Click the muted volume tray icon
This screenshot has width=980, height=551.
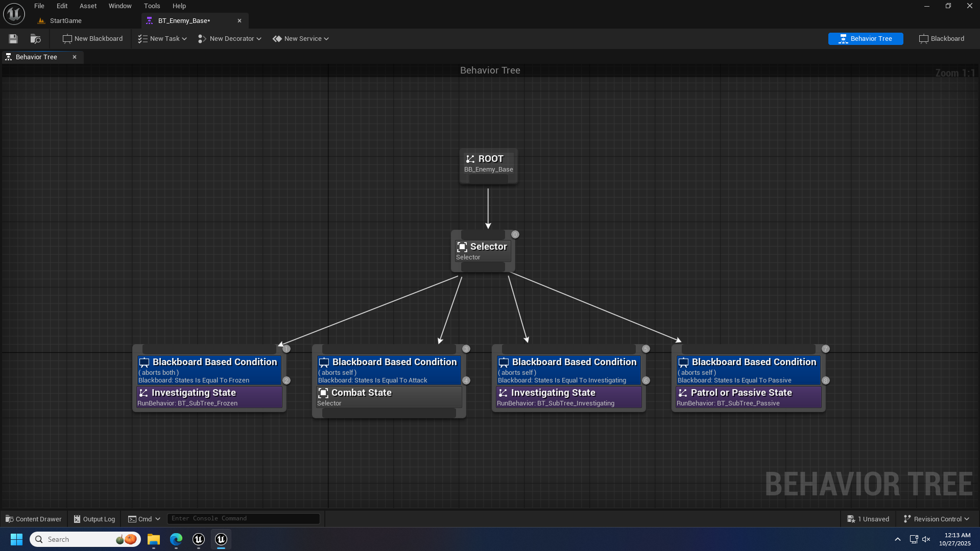[926, 539]
